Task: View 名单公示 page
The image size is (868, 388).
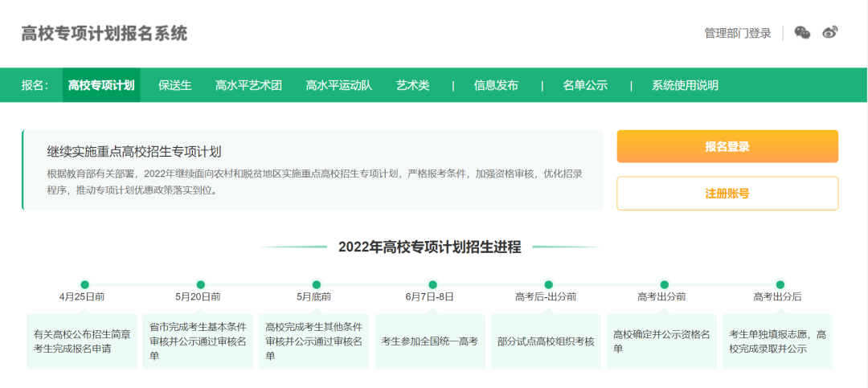Action: [585, 85]
